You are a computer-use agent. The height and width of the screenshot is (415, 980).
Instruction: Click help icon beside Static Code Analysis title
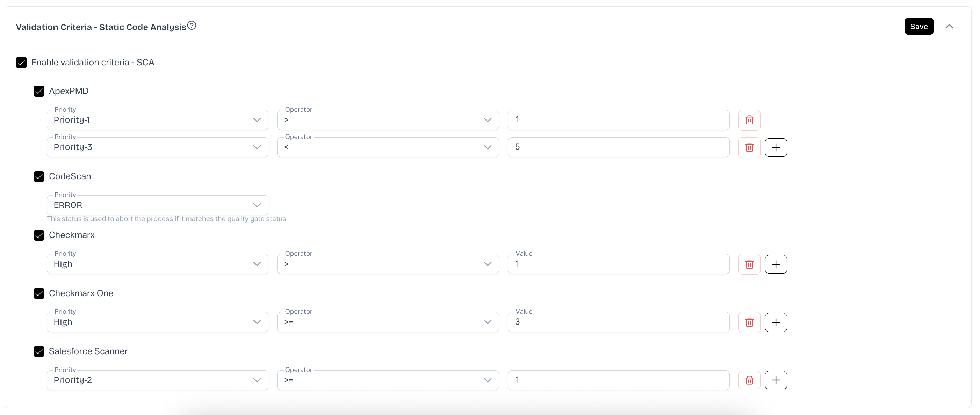click(x=192, y=26)
